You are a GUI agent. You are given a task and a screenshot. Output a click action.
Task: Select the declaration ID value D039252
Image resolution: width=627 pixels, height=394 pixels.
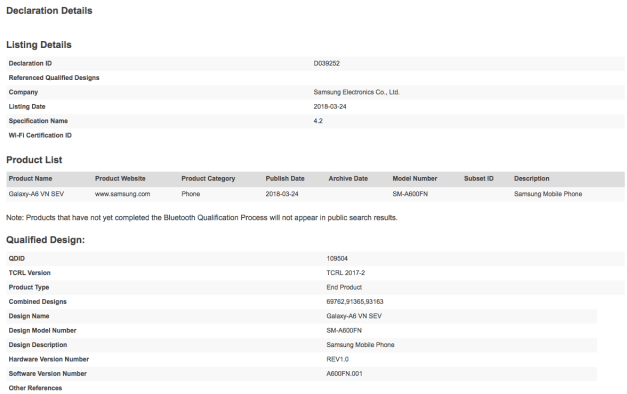326,64
